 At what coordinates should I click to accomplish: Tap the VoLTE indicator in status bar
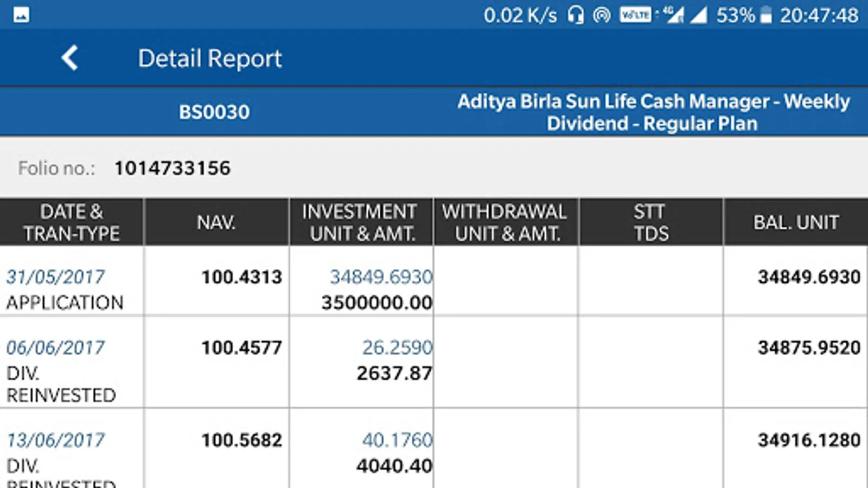pyautogui.click(x=635, y=15)
